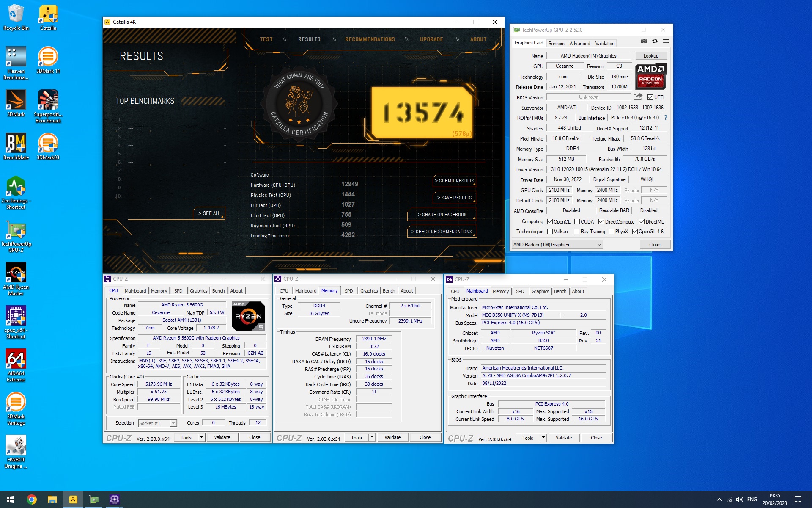This screenshot has width=812, height=508.
Task: Click GPU-Z refresh icon
Action: 655,41
